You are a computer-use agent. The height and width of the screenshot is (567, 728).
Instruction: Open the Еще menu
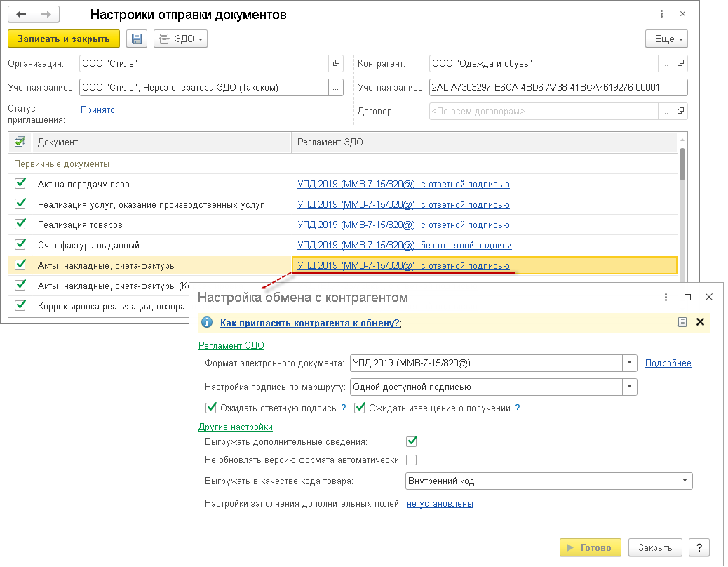coord(666,39)
